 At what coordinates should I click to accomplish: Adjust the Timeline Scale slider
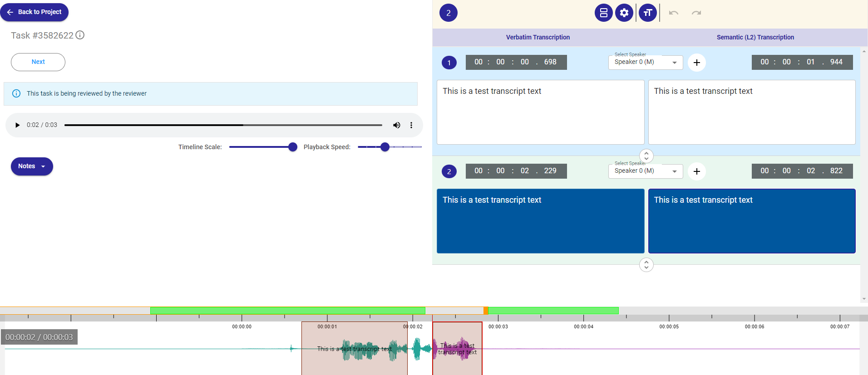(x=263, y=147)
